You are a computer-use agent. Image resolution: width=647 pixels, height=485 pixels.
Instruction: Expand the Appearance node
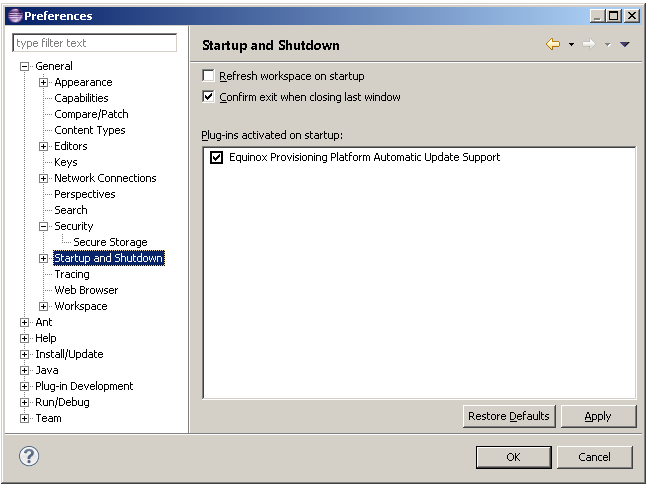coord(43,82)
